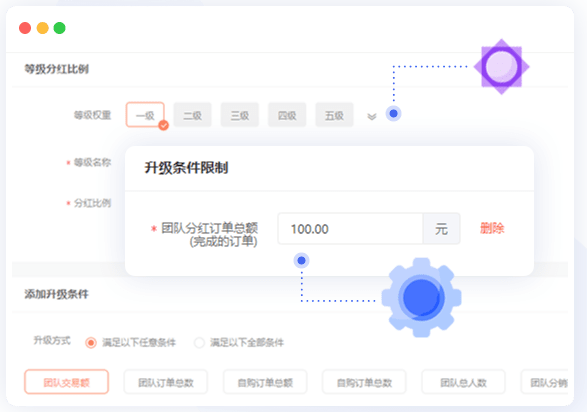The height and width of the screenshot is (412, 587).
Task: Click the 升级条件限制 heading
Action: pyautogui.click(x=186, y=168)
